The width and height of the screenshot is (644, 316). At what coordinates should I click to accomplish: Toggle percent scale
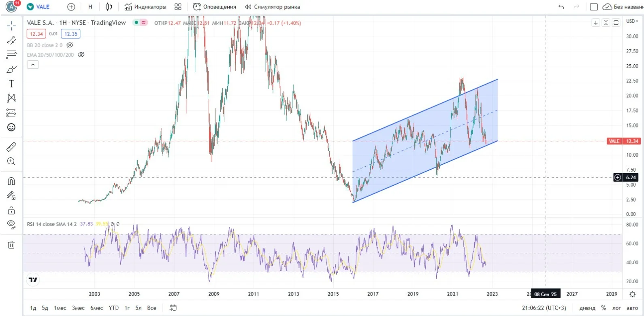point(603,308)
